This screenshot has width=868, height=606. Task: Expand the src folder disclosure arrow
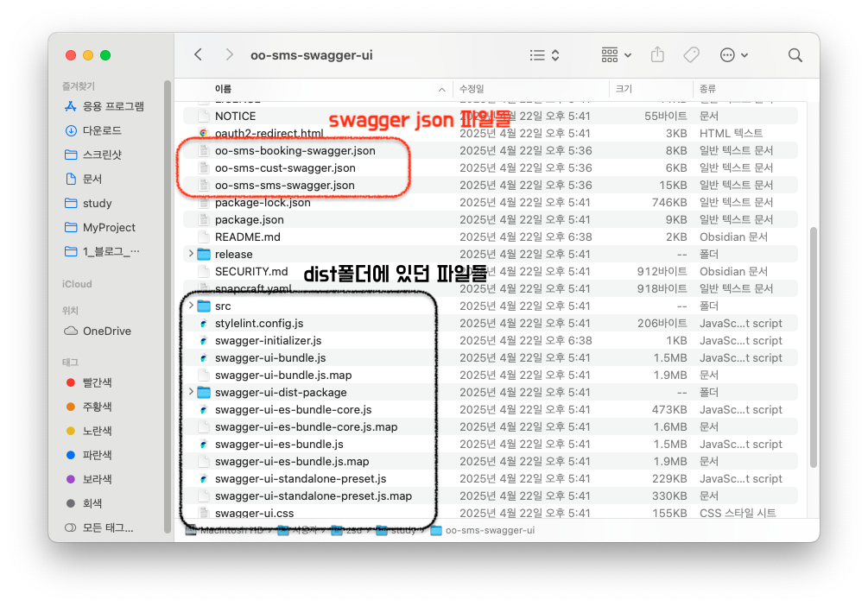click(x=191, y=306)
